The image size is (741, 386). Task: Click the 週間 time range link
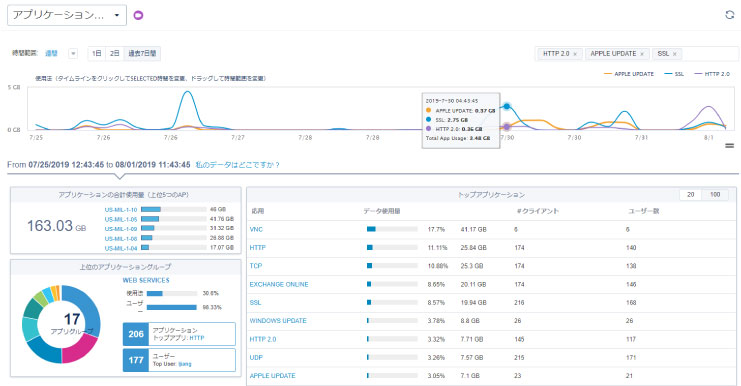click(51, 53)
